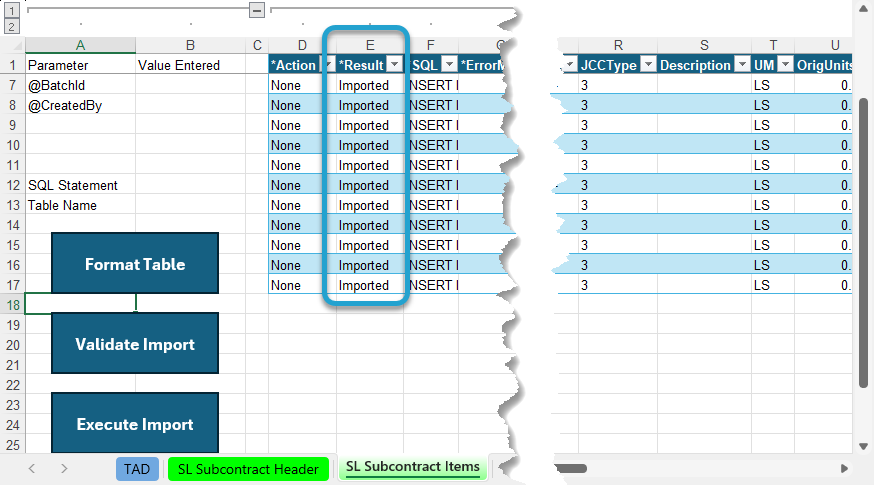Switch to the TAD sheet tab
Viewport: 874px width, 485px height.
click(137, 469)
